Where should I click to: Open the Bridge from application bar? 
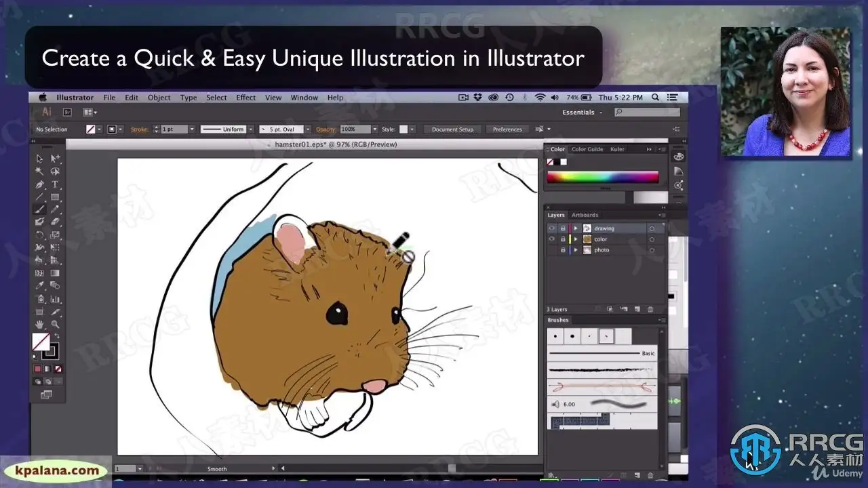[x=67, y=113]
